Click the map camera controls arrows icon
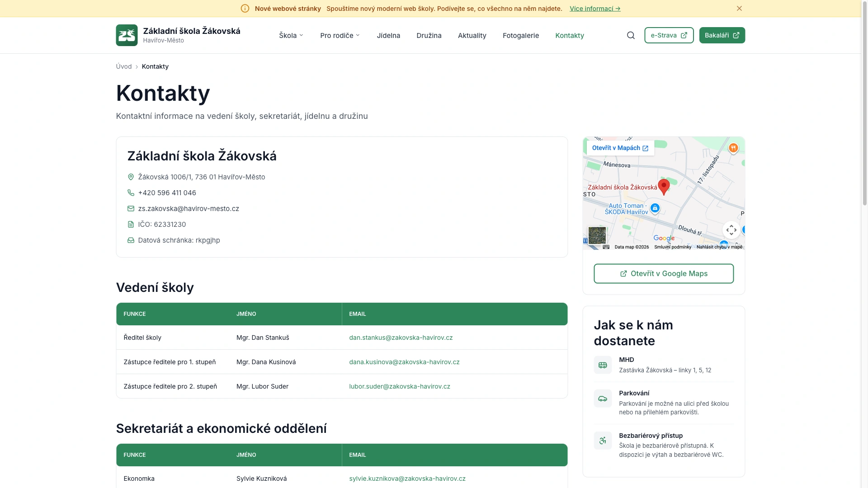Viewport: 868px width, 488px height. 731,230
